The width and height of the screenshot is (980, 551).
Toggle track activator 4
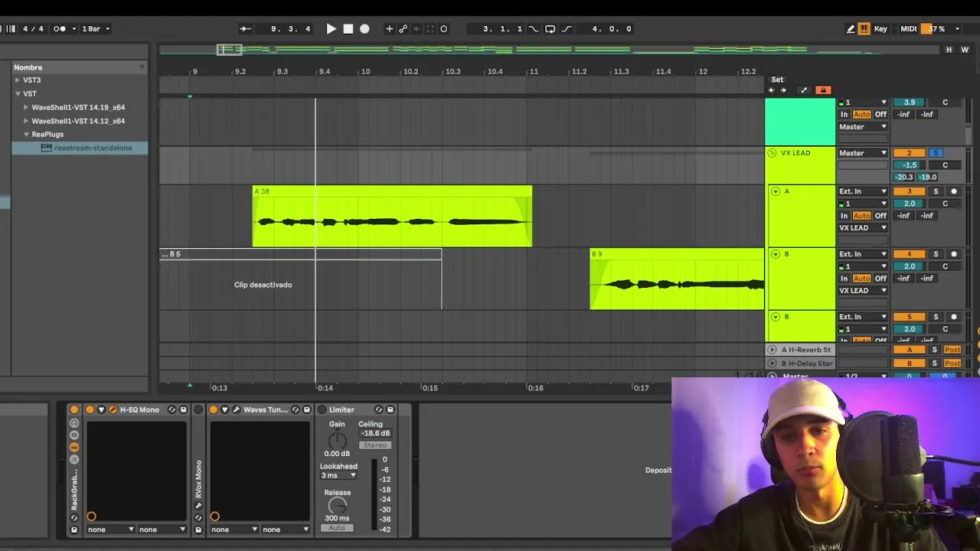909,254
